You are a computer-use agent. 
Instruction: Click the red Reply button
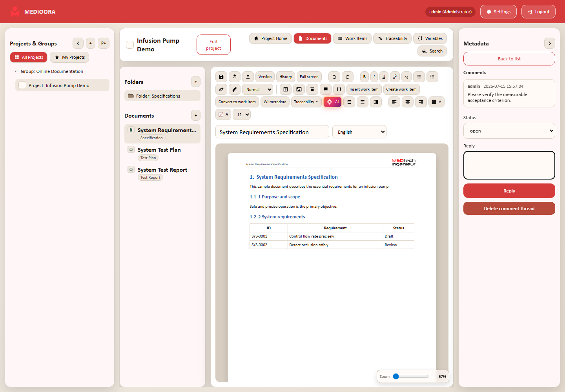point(509,191)
